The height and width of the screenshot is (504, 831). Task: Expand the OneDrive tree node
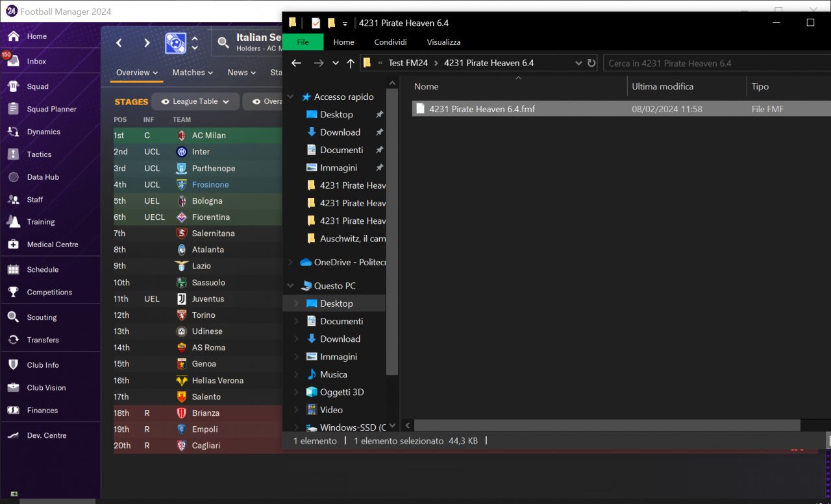coord(291,263)
